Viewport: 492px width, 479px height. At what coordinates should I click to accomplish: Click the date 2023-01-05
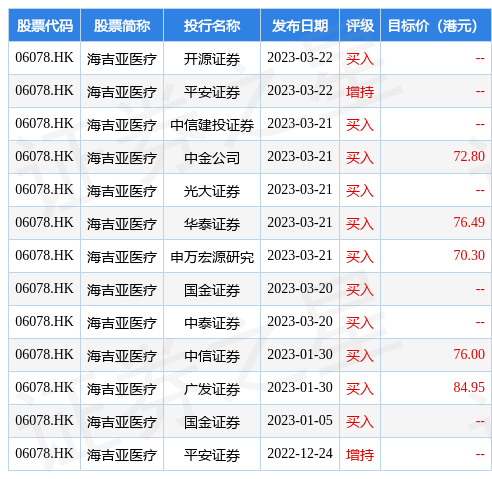(300, 421)
